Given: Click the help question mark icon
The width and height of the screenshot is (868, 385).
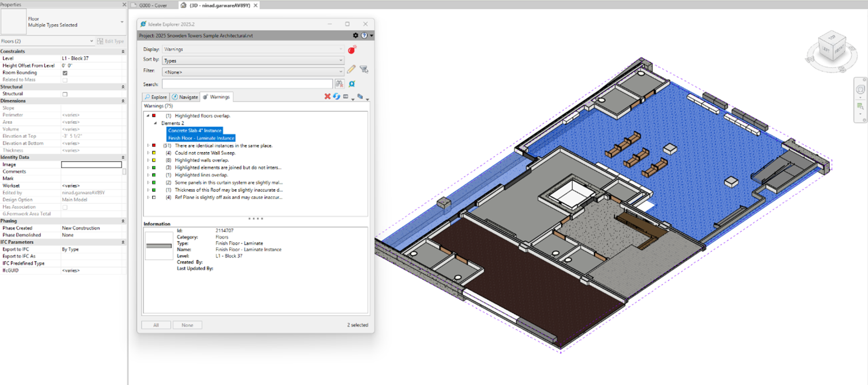Looking at the screenshot, I should (x=364, y=35).
